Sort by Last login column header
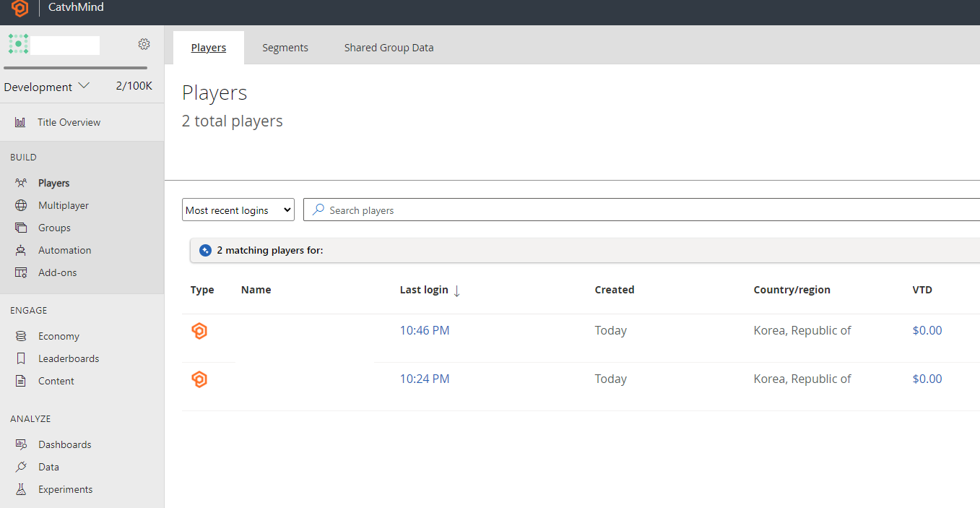 (424, 290)
